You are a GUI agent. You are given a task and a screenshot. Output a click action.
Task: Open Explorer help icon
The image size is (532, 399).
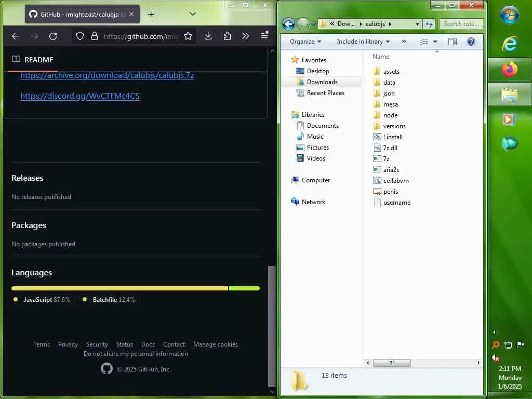[x=471, y=42]
